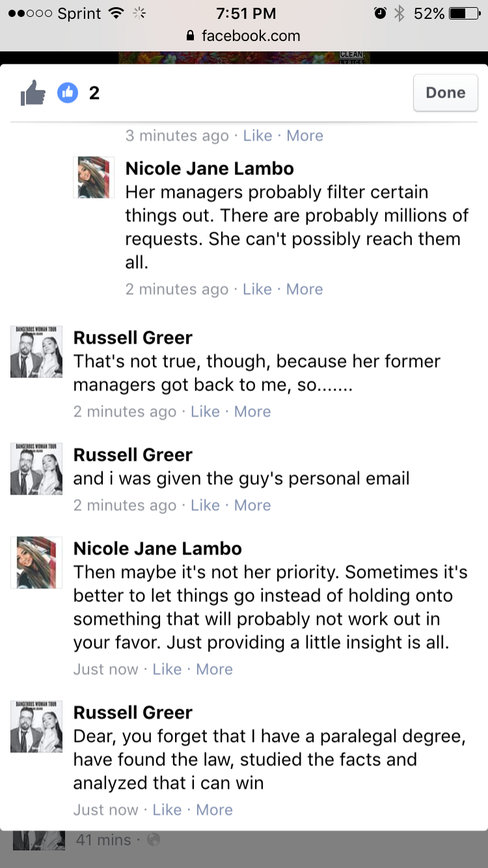Open More on the "paralegal degree" comment

(214, 809)
